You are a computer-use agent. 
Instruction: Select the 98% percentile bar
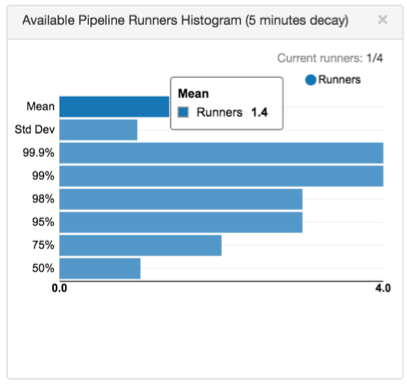point(181,199)
